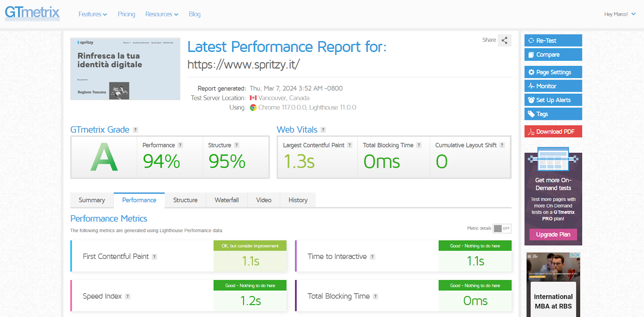Click question mark beside Structure 95% score

pyautogui.click(x=237, y=145)
